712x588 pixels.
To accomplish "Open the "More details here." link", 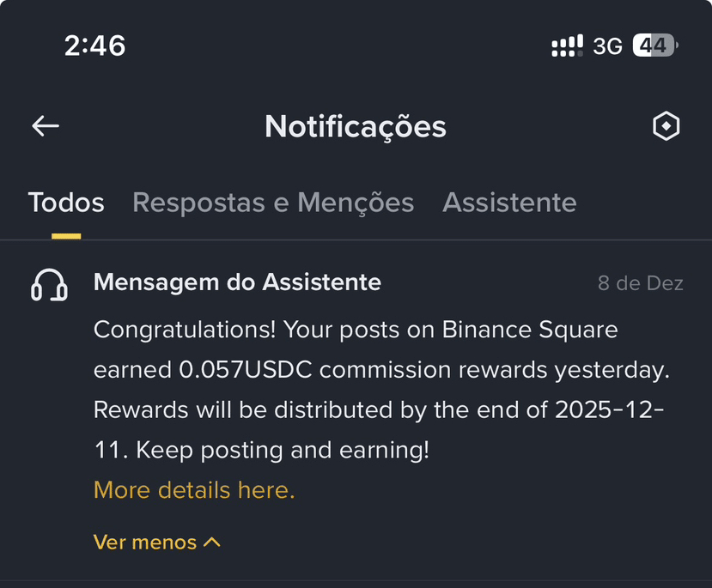I will (x=194, y=490).
